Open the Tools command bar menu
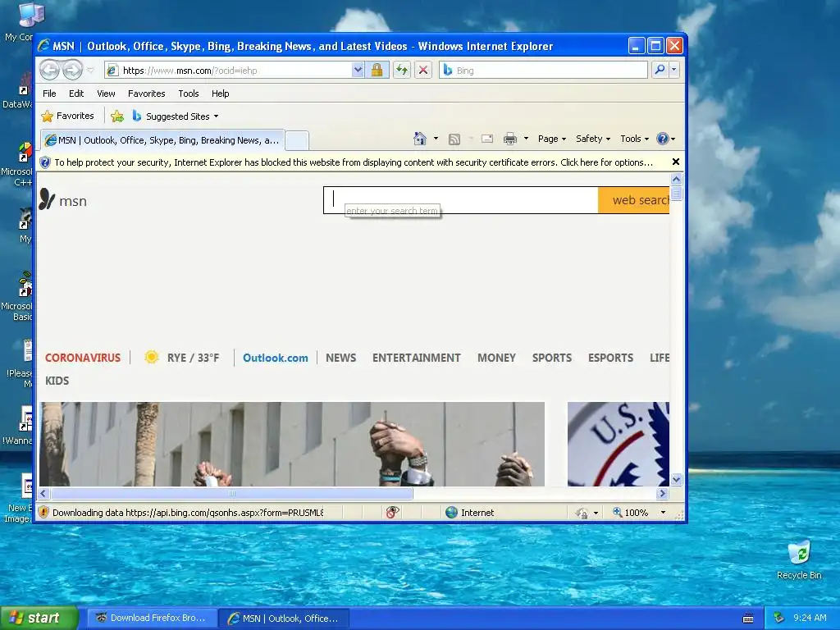 [x=634, y=139]
